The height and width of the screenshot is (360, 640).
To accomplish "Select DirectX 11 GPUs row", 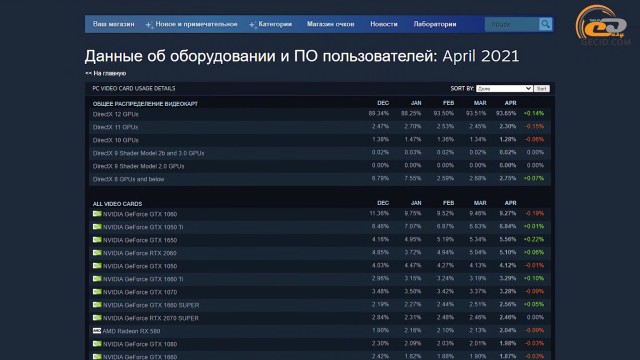I will click(320, 127).
